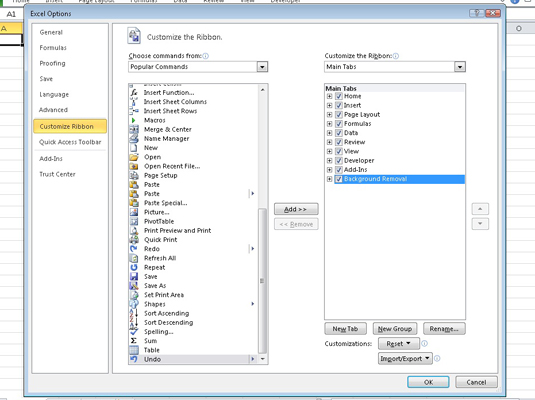This screenshot has width=535, height=400.
Task: Open the Add-Ins options category
Action: [51, 159]
